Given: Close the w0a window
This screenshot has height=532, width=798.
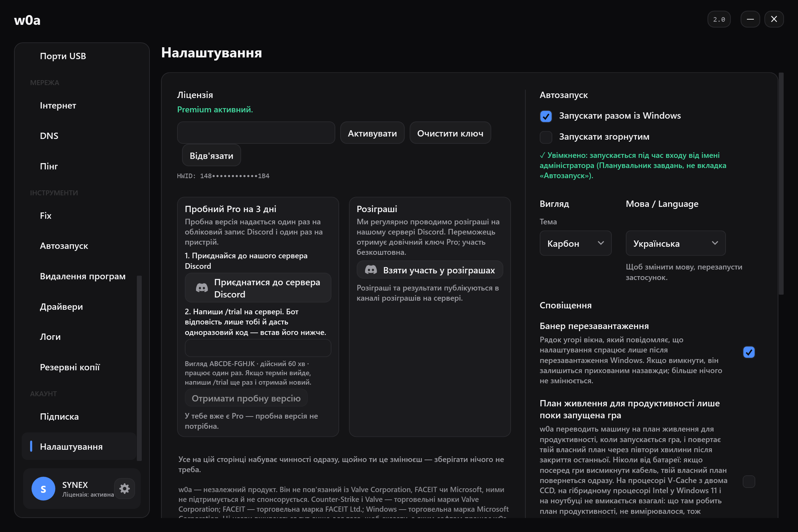Looking at the screenshot, I should [774, 19].
